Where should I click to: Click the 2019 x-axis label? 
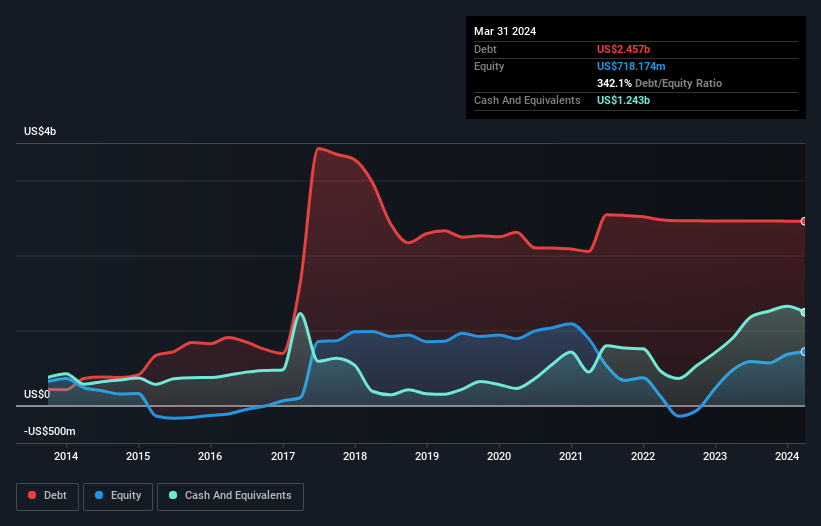[x=427, y=456]
